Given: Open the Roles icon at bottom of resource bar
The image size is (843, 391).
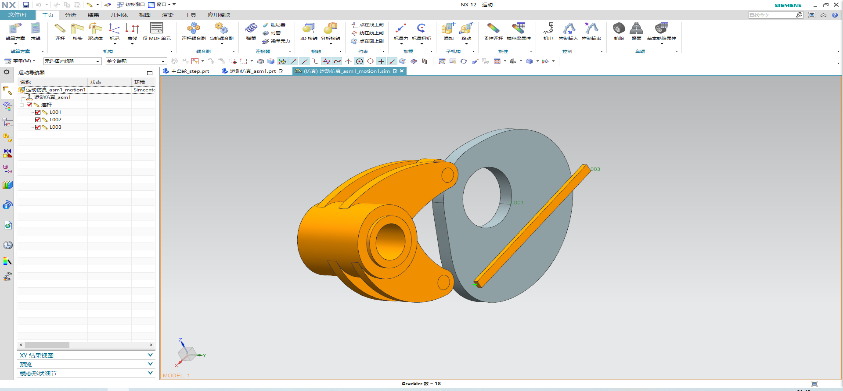Looking at the screenshot, I should click(x=8, y=277).
